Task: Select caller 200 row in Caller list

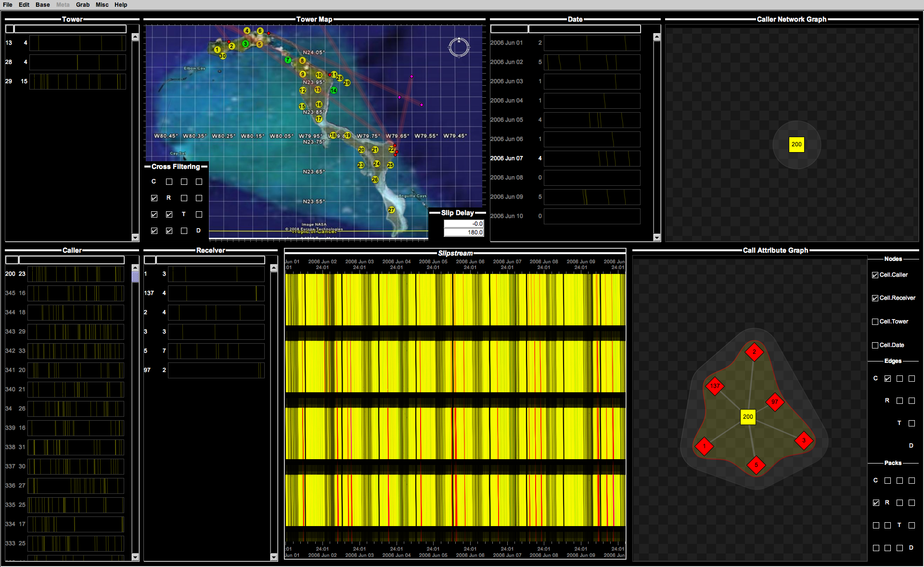Action: (64, 274)
